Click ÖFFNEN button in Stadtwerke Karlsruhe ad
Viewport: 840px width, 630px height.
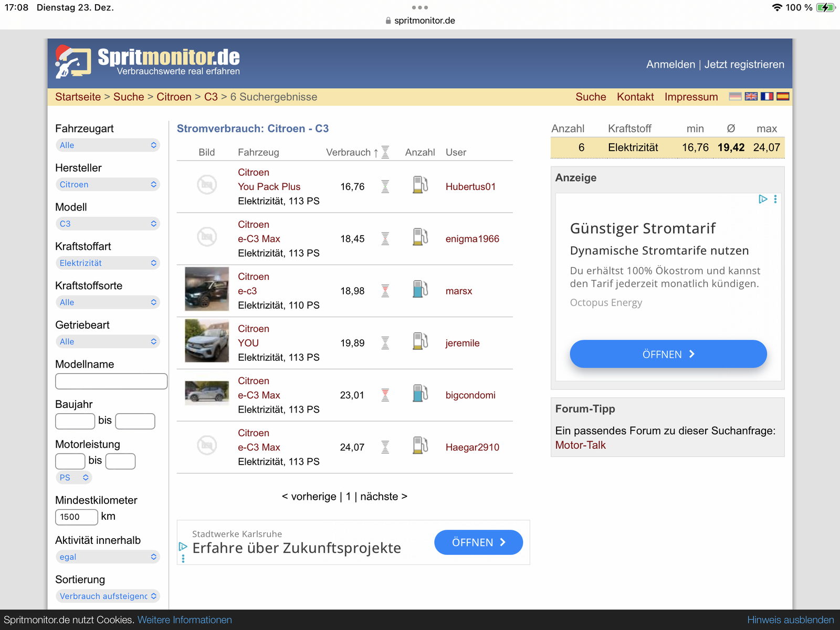(x=478, y=542)
